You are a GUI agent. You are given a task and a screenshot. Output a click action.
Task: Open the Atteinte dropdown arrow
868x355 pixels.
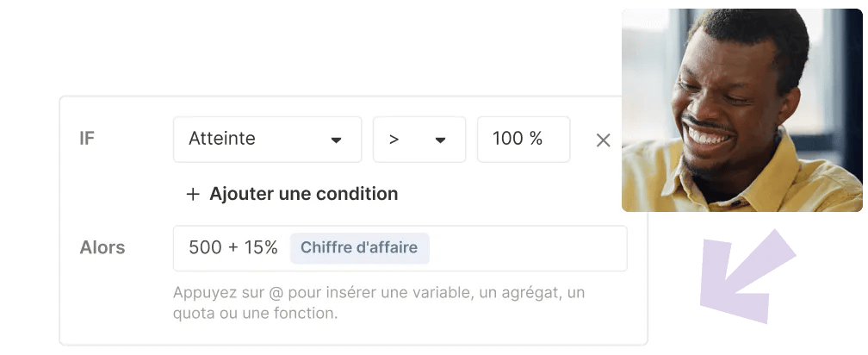(x=336, y=140)
